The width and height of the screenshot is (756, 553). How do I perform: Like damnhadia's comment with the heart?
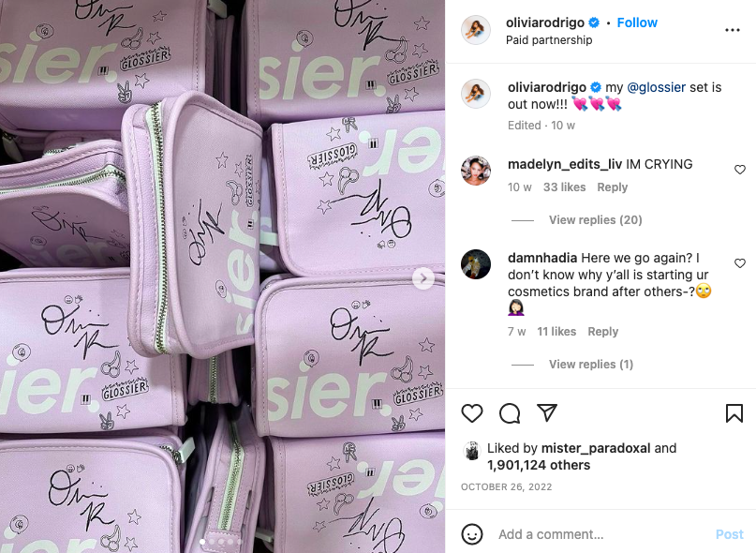point(740,263)
